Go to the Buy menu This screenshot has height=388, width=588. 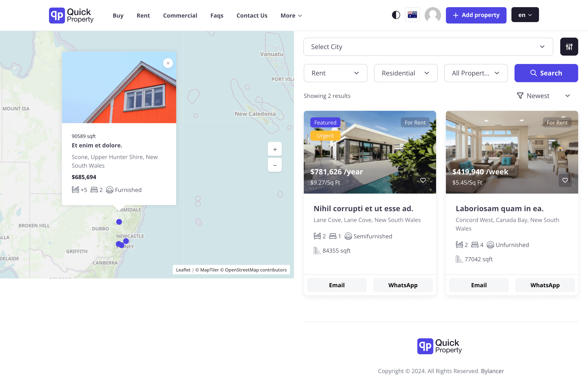118,16
